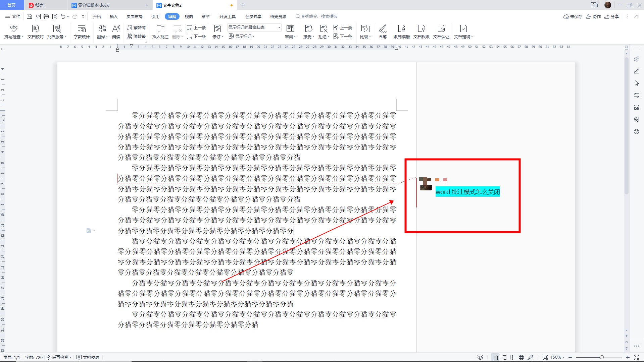Click 插入批注 to insert comment
This screenshot has width=644, height=362.
[160, 32]
